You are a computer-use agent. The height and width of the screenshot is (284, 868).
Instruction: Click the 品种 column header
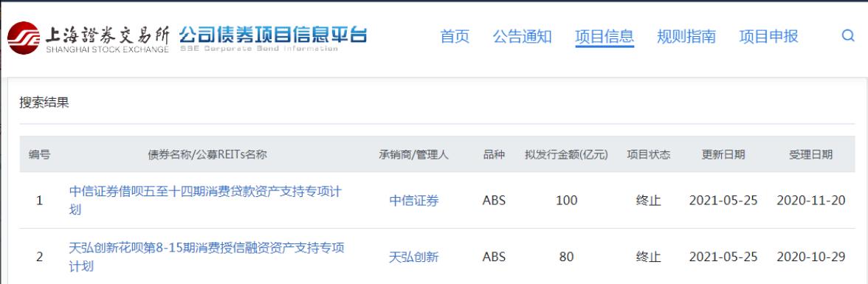494,154
